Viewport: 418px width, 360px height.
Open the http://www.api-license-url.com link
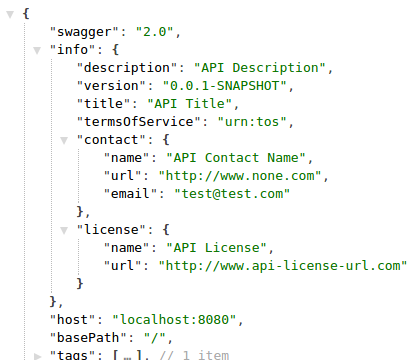click(x=283, y=266)
